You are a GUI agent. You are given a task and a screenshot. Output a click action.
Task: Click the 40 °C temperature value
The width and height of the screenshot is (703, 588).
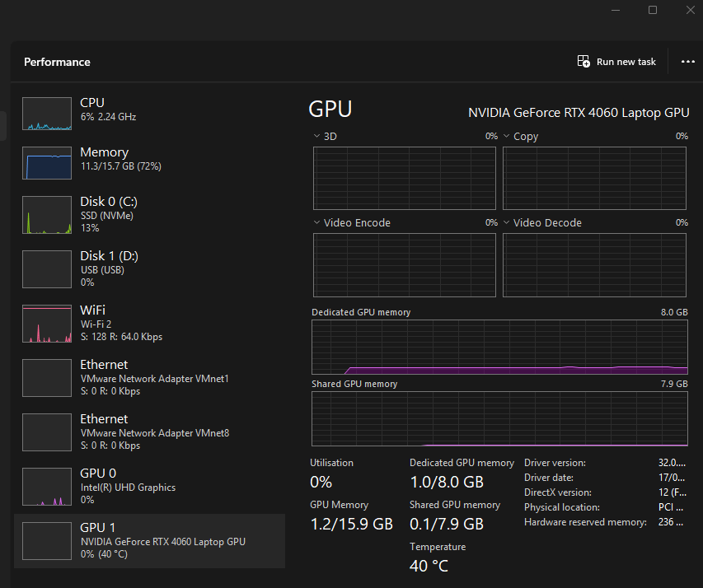(x=429, y=566)
